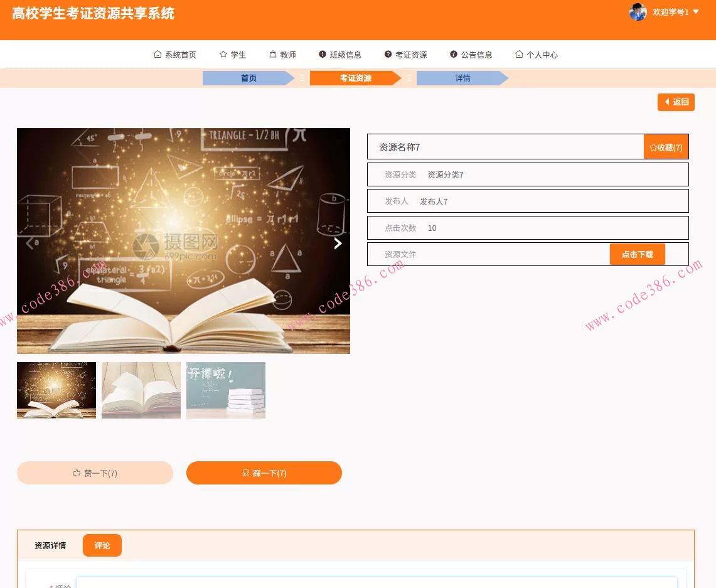
Task: Toggle dislike by pressing 踩一下(7)
Action: 264,473
